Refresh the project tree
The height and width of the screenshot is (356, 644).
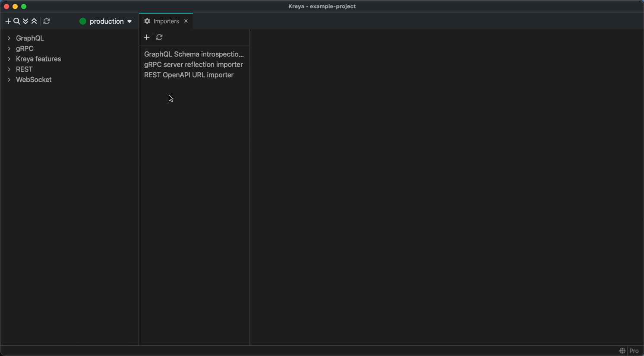[47, 22]
